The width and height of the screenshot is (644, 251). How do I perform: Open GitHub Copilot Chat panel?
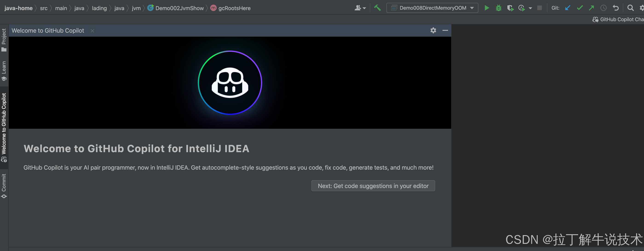tap(618, 19)
